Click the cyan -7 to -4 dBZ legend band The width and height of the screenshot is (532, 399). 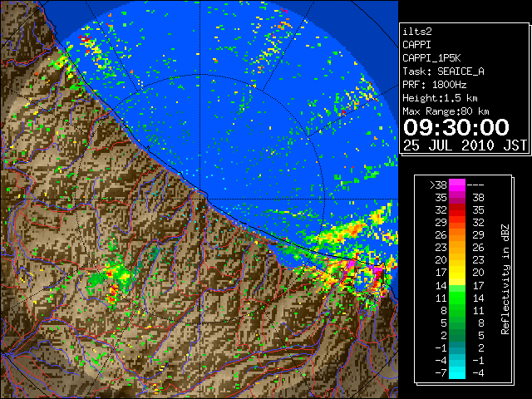[457, 372]
